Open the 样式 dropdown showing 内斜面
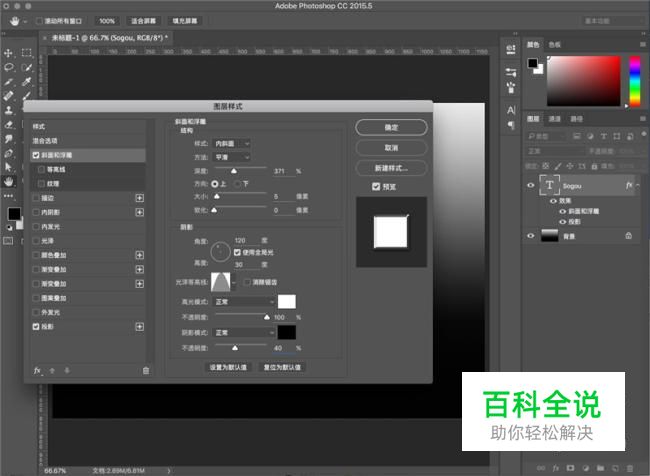Image resolution: width=650 pixels, height=476 pixels. coord(231,143)
